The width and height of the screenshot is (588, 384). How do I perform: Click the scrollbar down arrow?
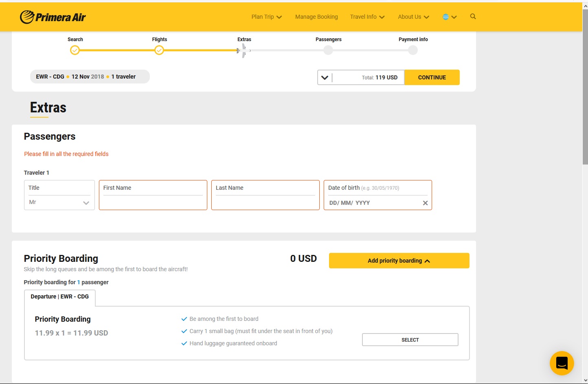click(x=585, y=380)
